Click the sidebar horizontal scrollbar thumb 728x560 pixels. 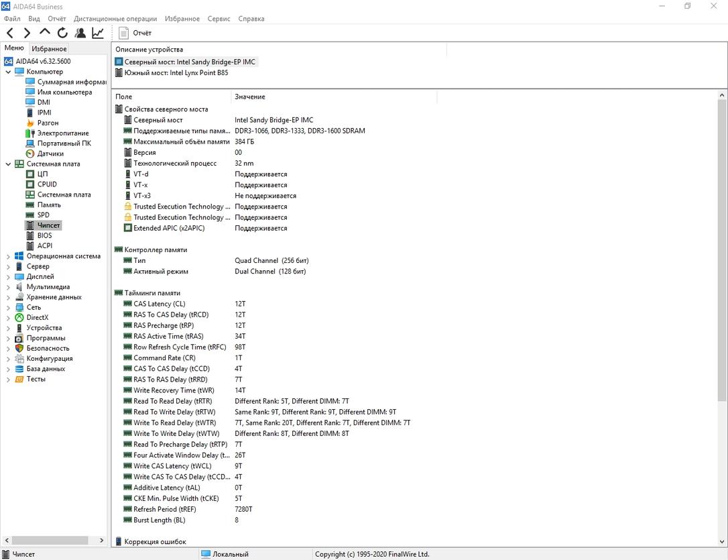click(50, 541)
